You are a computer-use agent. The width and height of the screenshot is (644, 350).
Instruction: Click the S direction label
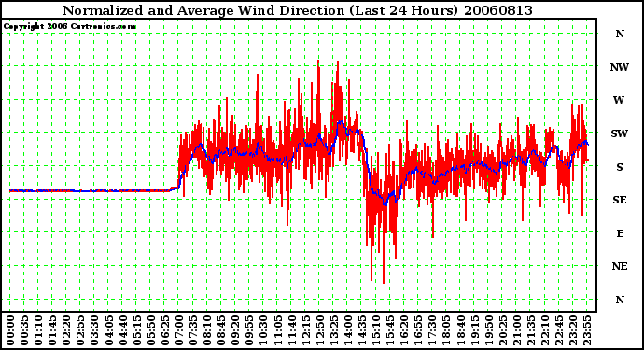tap(620, 167)
